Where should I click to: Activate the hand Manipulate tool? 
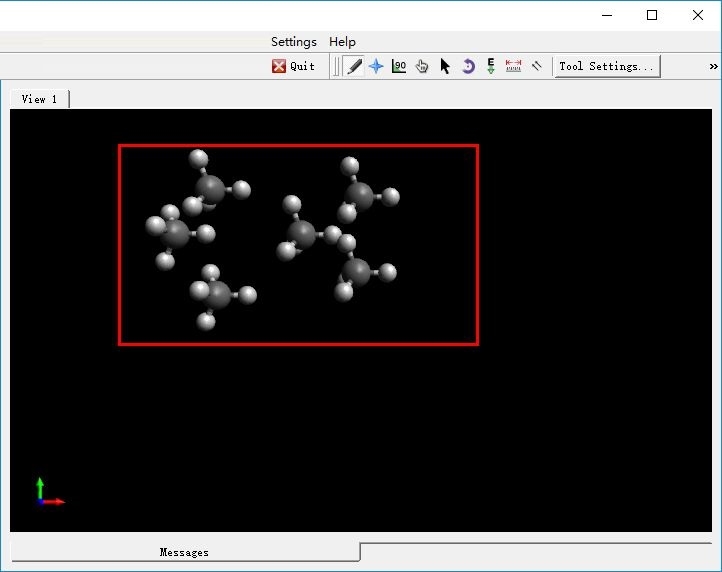422,66
